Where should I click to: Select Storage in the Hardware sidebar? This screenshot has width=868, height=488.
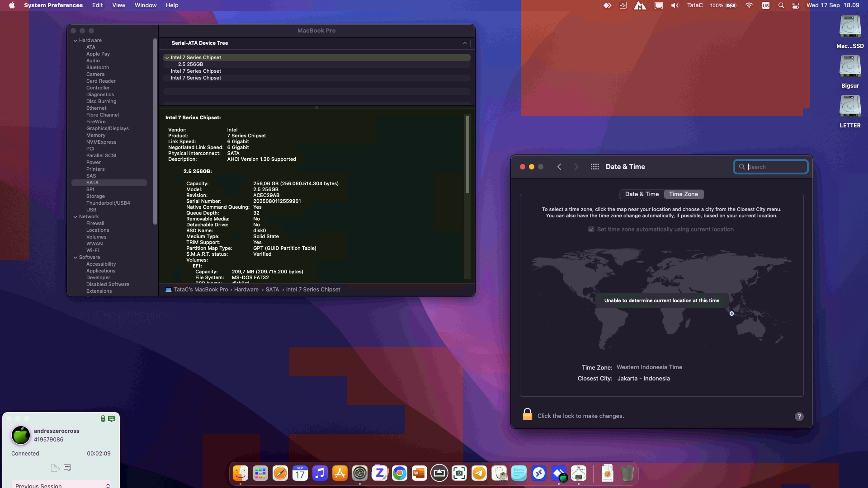point(95,196)
